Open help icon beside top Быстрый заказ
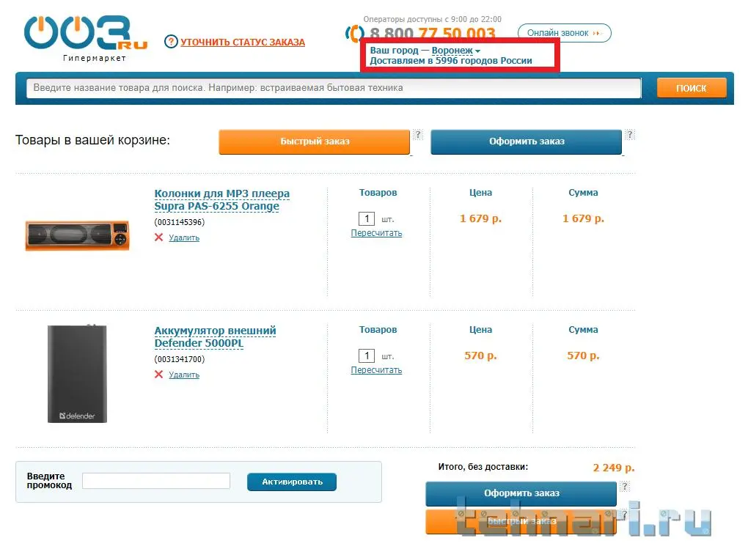 click(x=418, y=135)
